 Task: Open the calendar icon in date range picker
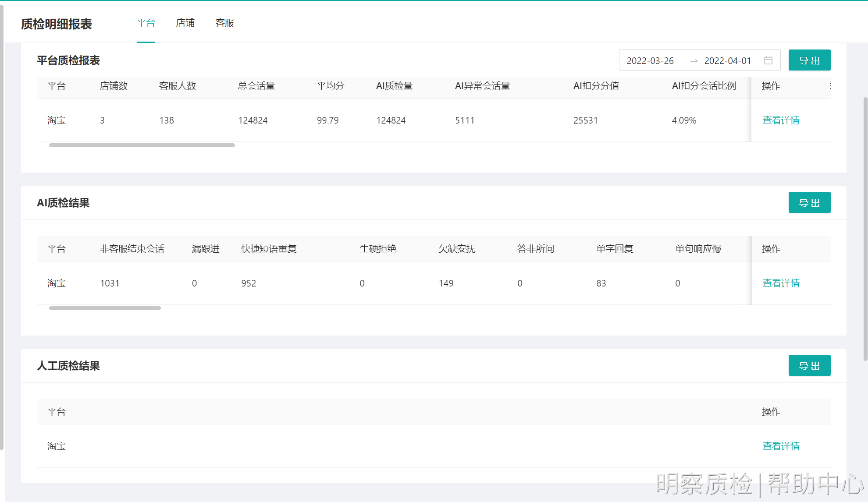[x=768, y=60]
